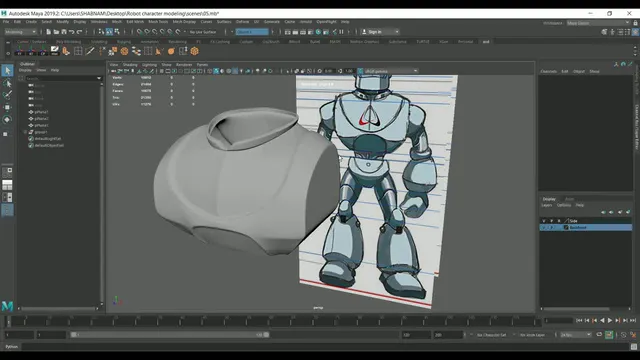The width and height of the screenshot is (640, 360).
Task: Open the Layers menu in Layer Editor
Action: (547, 205)
